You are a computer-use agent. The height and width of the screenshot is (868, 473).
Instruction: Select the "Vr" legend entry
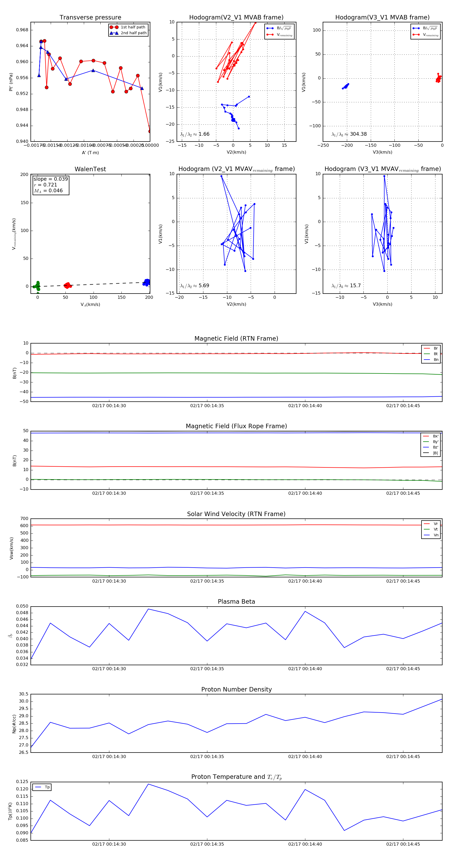[431, 524]
